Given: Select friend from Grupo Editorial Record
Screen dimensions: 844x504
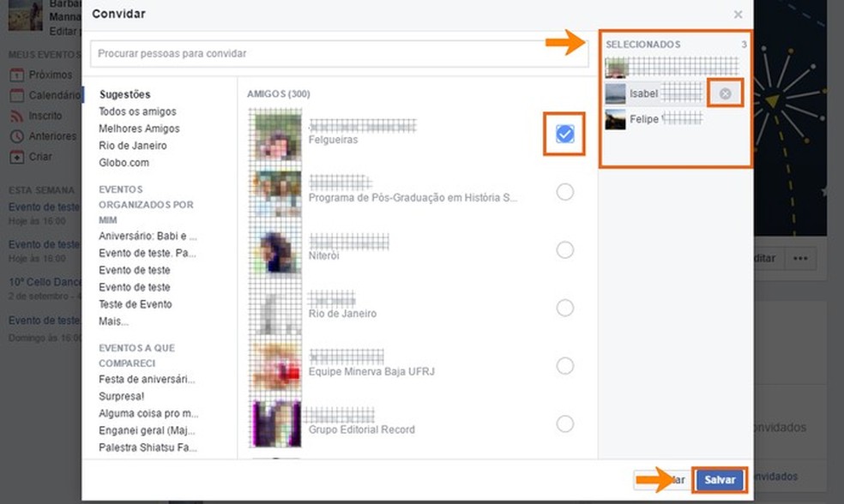Looking at the screenshot, I should 564,423.
